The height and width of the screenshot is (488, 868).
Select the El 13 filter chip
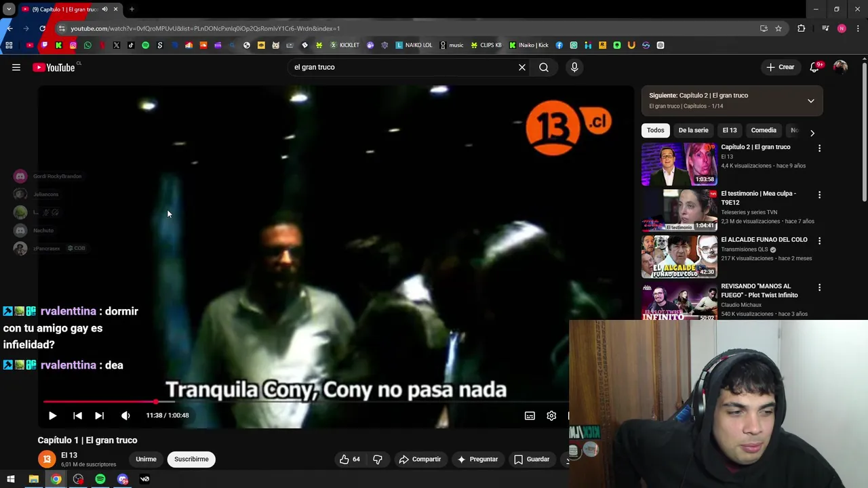[x=729, y=130]
